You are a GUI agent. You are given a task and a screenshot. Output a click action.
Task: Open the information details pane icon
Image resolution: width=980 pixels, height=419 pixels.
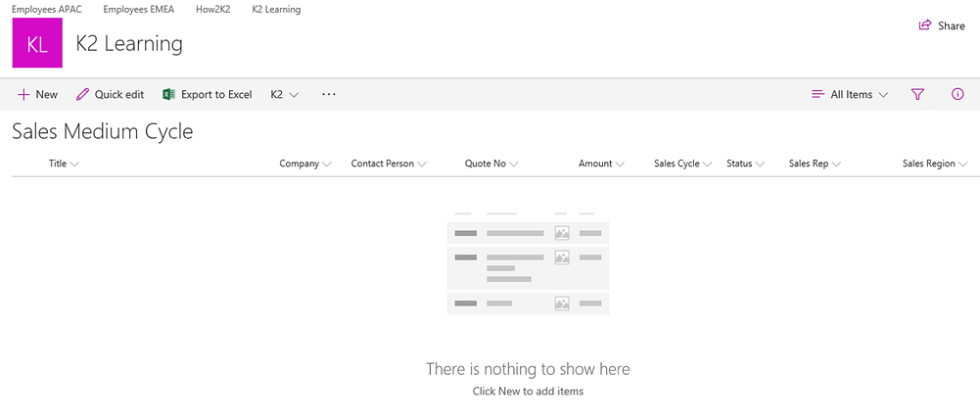957,94
